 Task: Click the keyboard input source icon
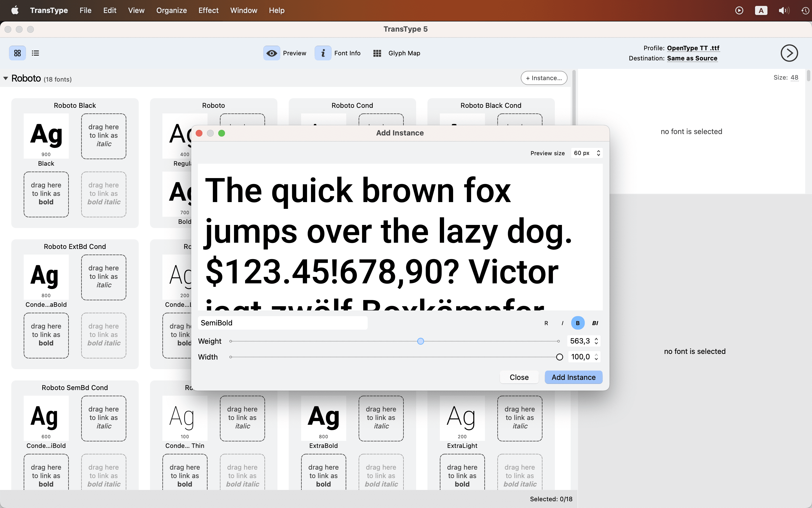(x=761, y=10)
